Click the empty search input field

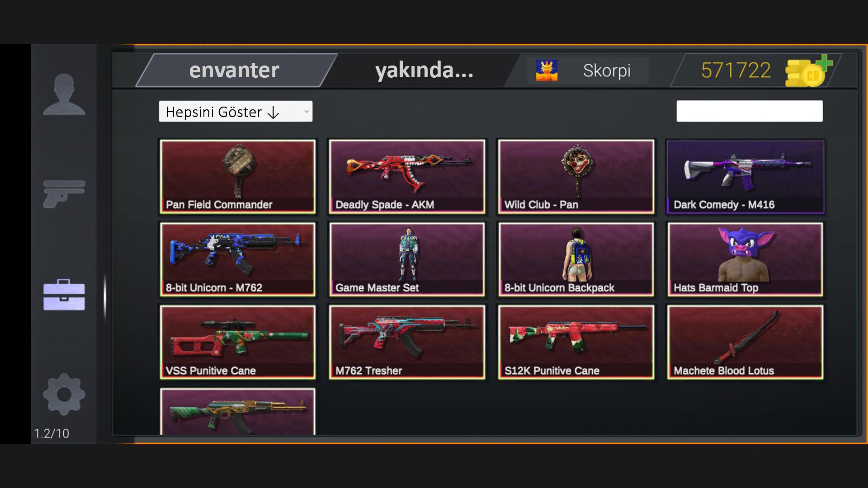(x=750, y=111)
